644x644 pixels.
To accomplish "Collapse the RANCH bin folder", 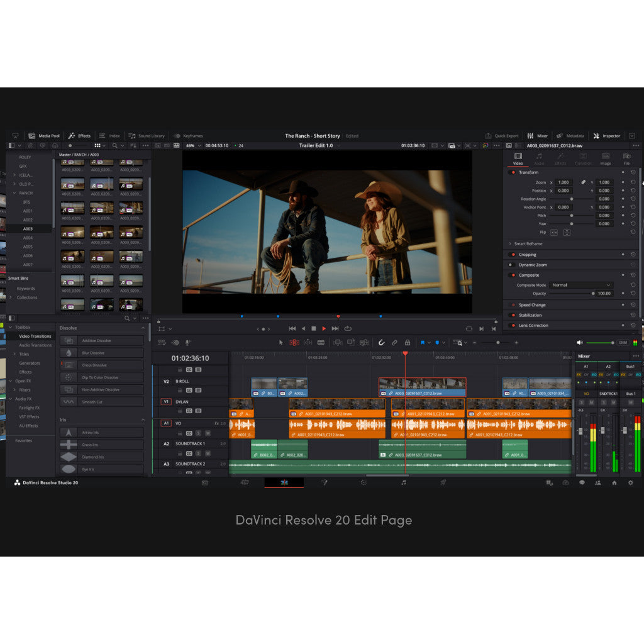I will (14, 193).
